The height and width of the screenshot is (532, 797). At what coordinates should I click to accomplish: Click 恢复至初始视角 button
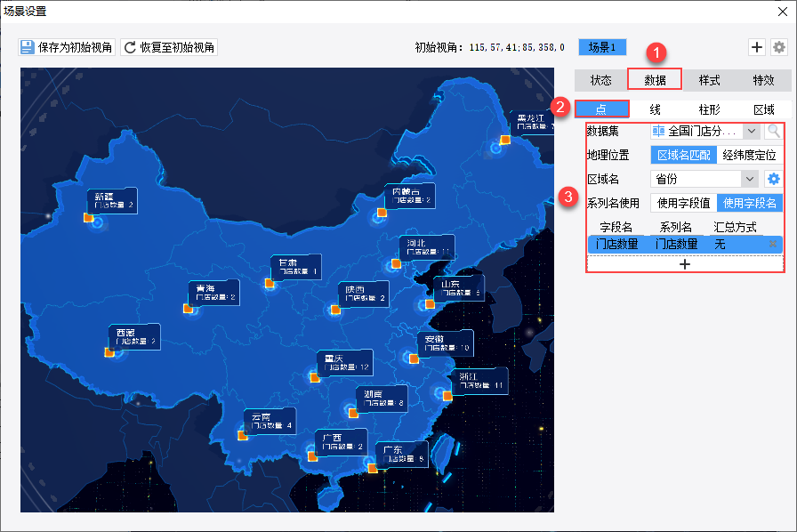169,47
